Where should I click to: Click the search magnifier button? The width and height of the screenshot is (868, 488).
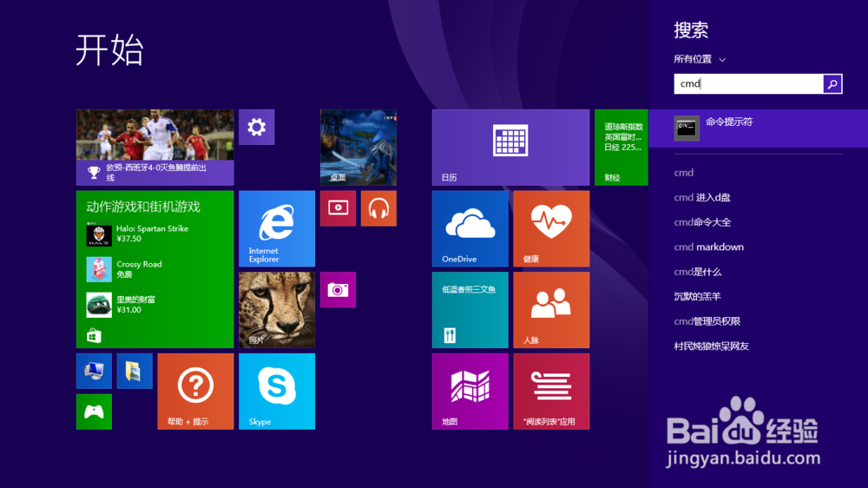pyautogui.click(x=832, y=83)
